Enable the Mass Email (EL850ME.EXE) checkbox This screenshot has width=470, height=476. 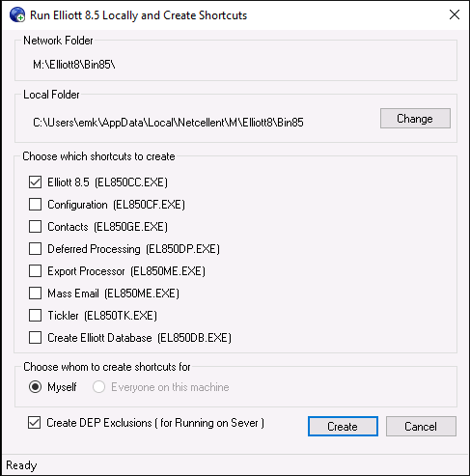(35, 294)
